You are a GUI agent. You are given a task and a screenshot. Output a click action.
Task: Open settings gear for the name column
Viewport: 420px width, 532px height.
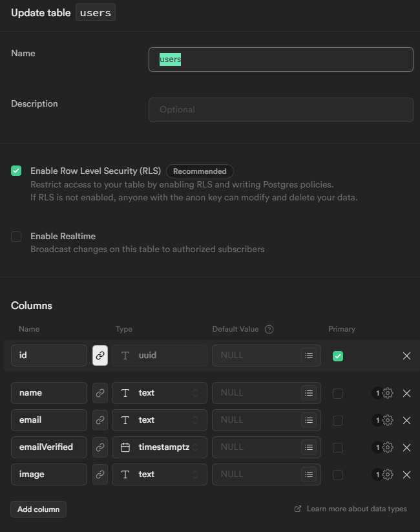[388, 393]
